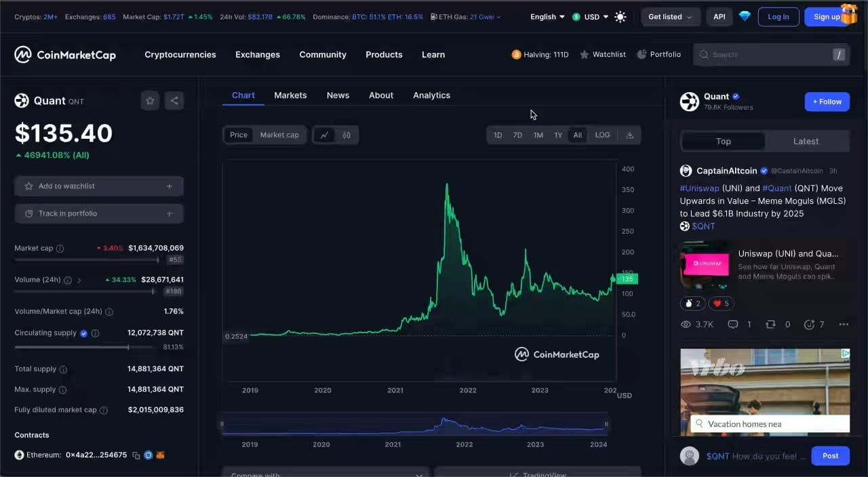868x477 pixels.
Task: Toggle light/dark theme sun icon
Action: [x=620, y=17]
